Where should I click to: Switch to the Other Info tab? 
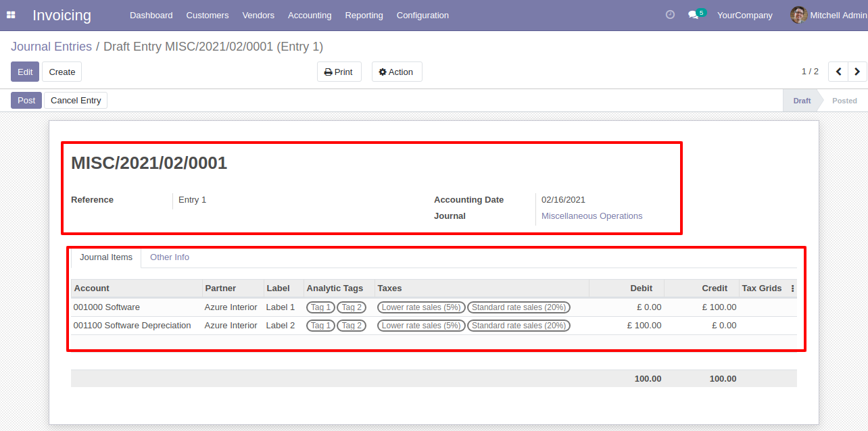click(x=169, y=257)
